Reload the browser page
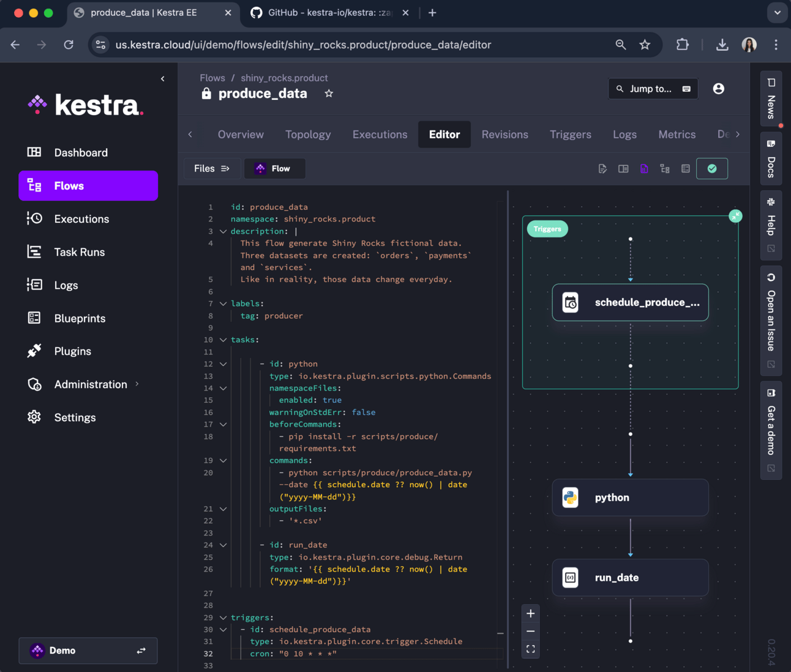Screen dimensions: 791x672 [69, 45]
